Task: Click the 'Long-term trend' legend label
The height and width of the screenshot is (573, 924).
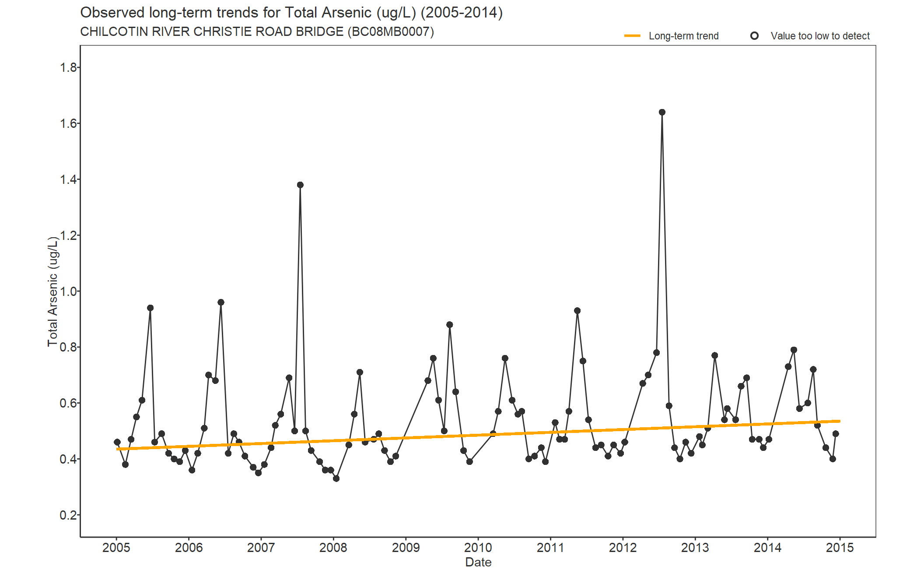Action: coord(683,36)
